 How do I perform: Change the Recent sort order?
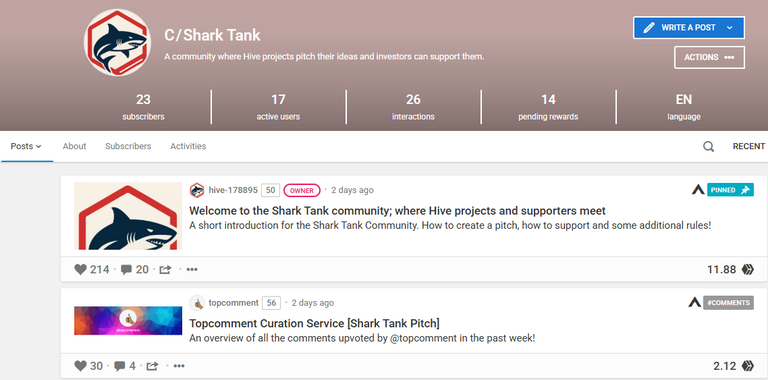(x=748, y=146)
